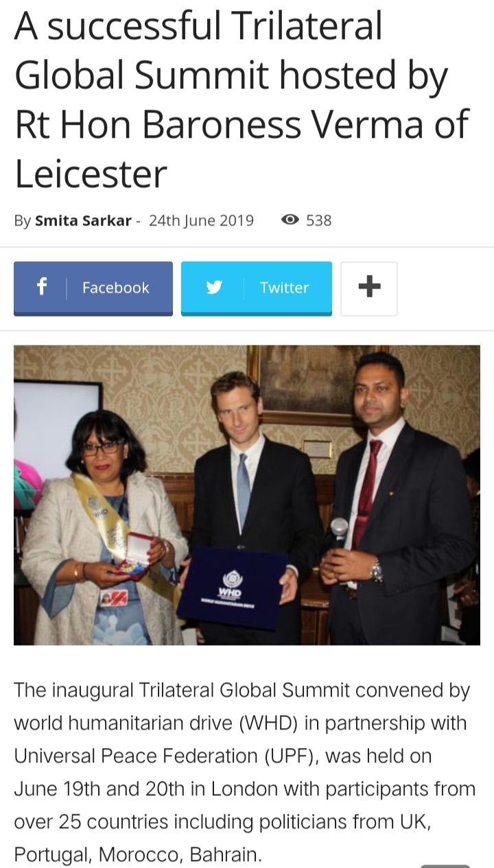Tap the gray back-to-top button at bottom
Screen dimensions: 494x868
tap(445, 865)
